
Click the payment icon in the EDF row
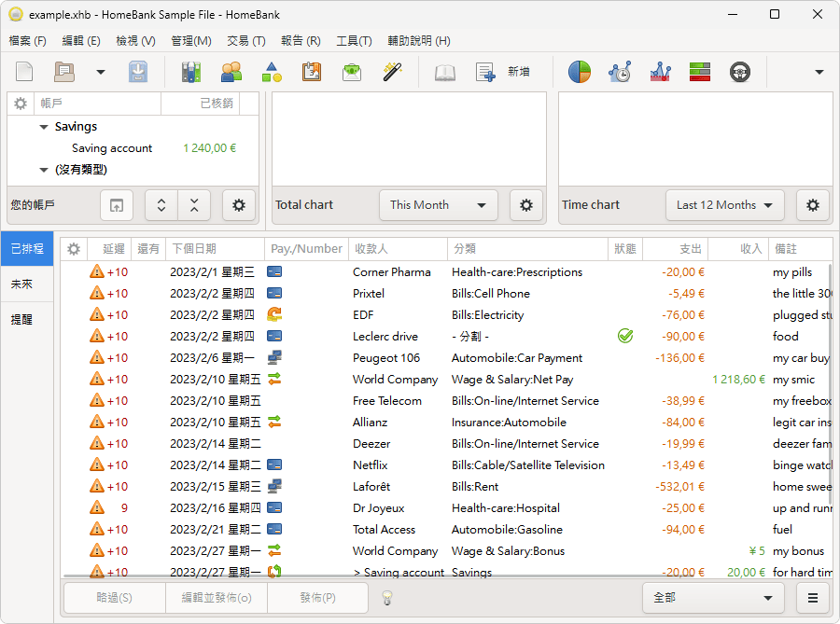pyautogui.click(x=274, y=314)
